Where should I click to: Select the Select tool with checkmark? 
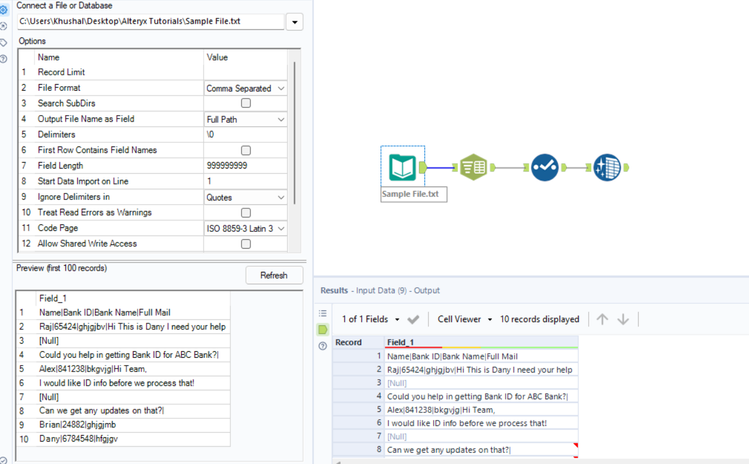(545, 167)
